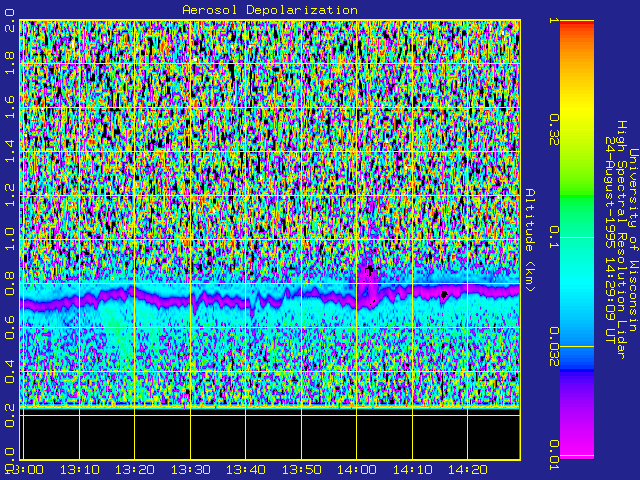Click the 2.0 altitude axis label

click(9, 20)
